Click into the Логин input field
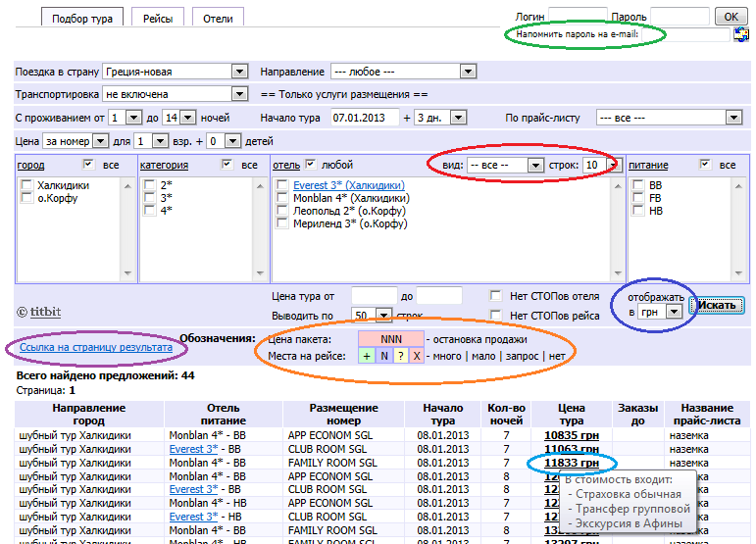Screen dimensions: 756x544 [578, 17]
